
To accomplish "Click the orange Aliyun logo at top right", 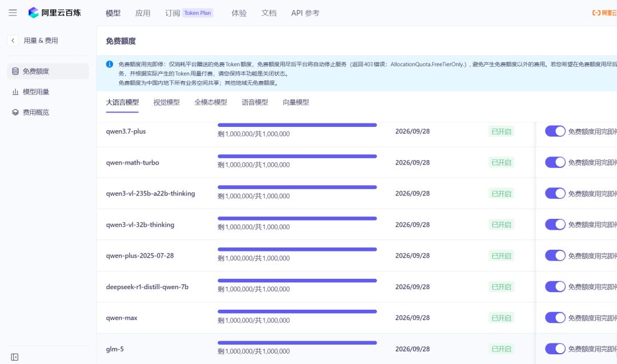I will pyautogui.click(x=604, y=13).
